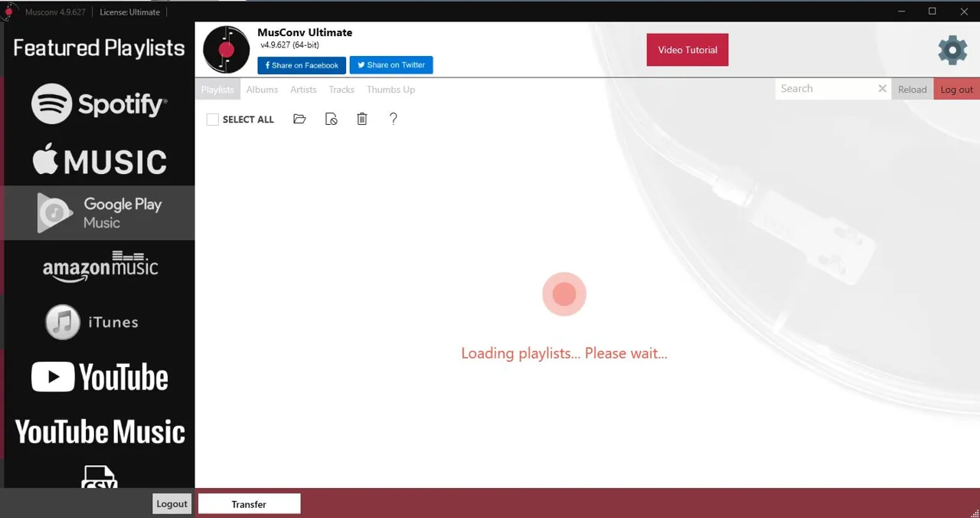Open the settings gear icon
This screenshot has height=518, width=980.
[952, 50]
